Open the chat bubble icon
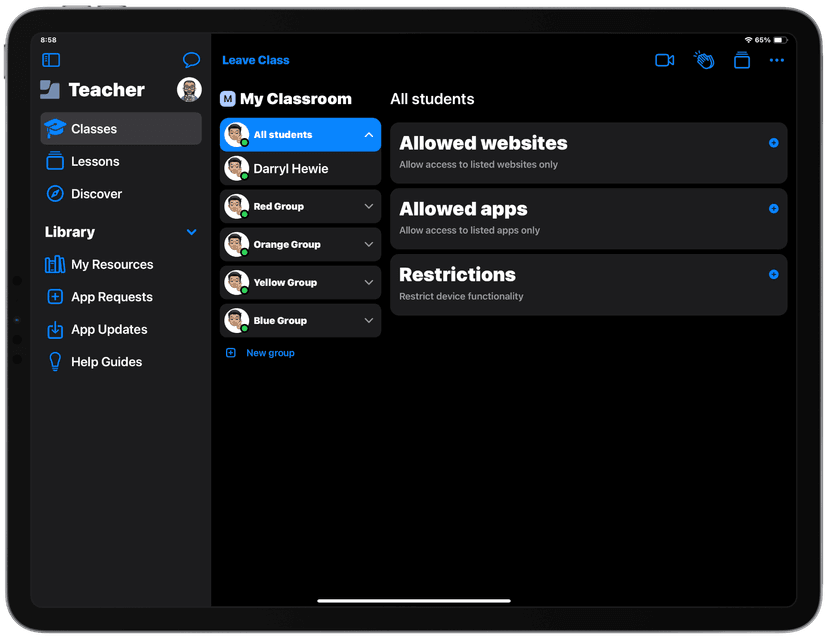 (x=191, y=60)
